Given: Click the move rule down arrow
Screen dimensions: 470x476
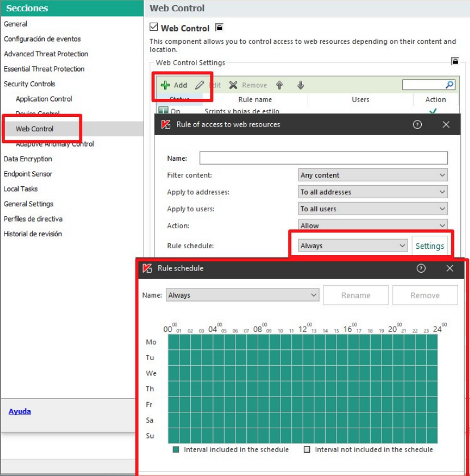Looking at the screenshot, I should point(300,85).
